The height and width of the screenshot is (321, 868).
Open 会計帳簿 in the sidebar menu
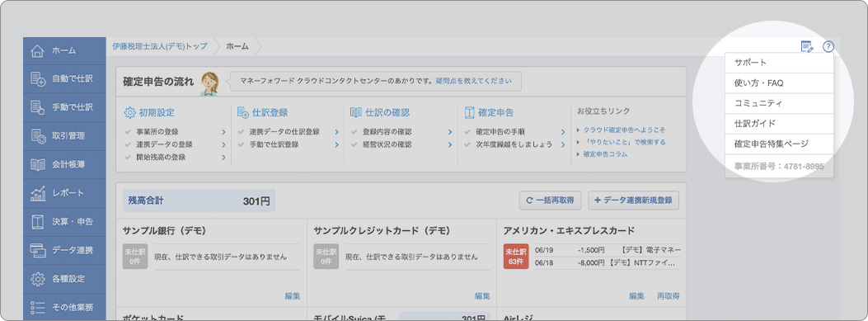(64, 165)
